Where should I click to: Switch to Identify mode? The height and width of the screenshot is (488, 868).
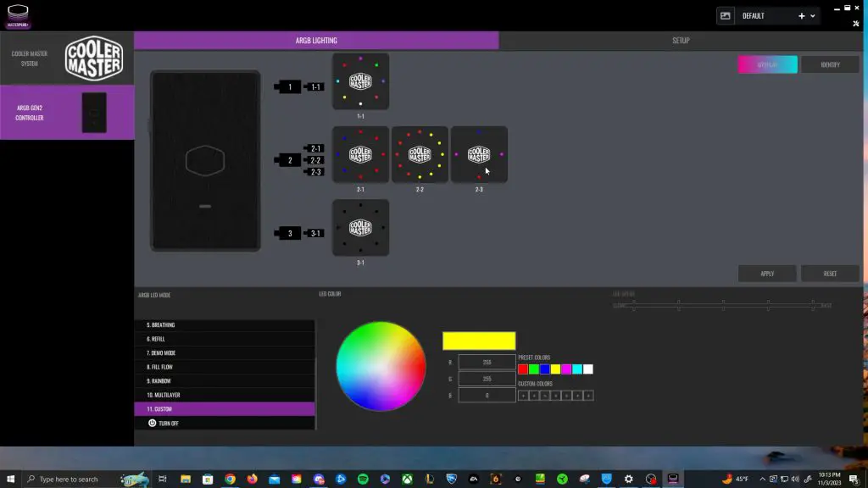tap(828, 64)
